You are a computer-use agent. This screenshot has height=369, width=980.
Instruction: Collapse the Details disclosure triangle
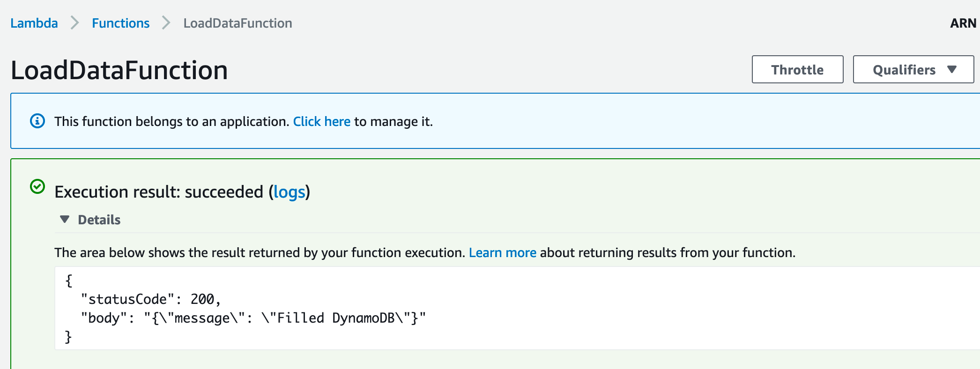(65, 219)
